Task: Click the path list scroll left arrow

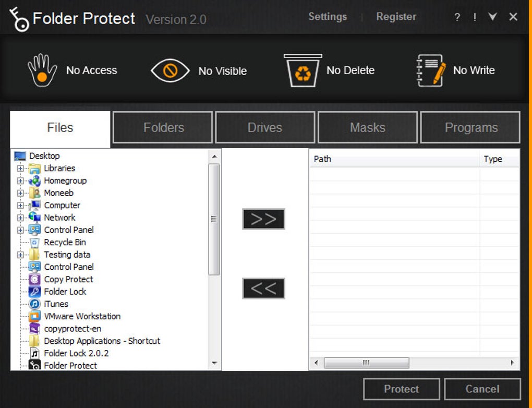Action: point(316,363)
